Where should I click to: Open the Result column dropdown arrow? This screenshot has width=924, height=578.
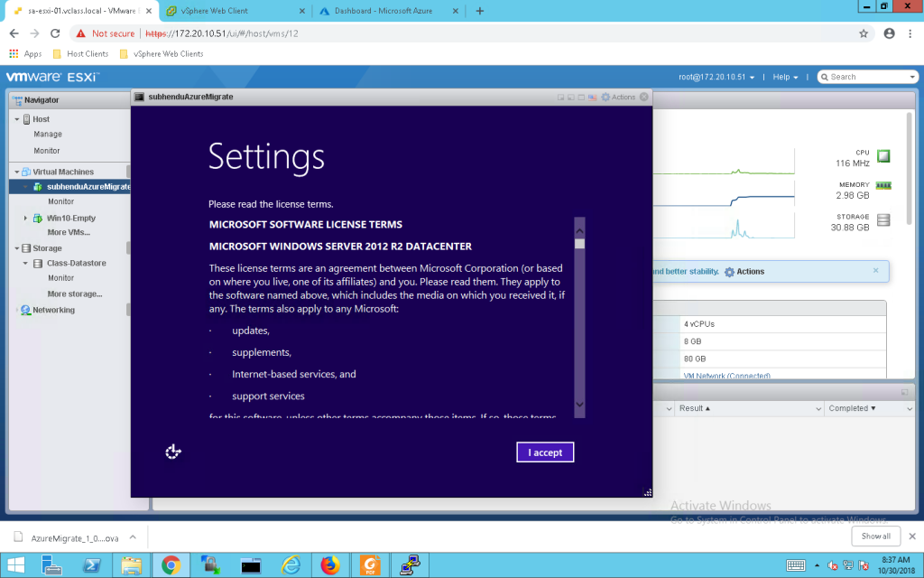(x=818, y=409)
